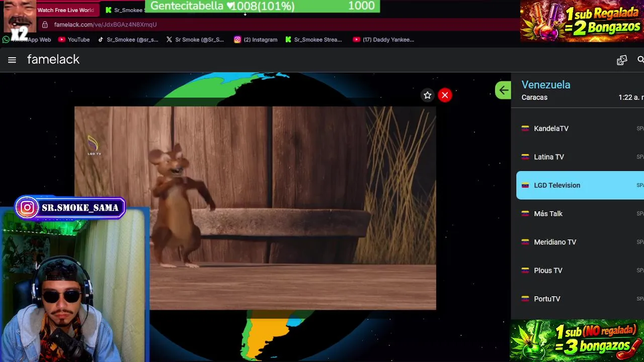Open the famelack hamburger menu
Viewport: 644px width, 362px height.
pyautogui.click(x=12, y=60)
